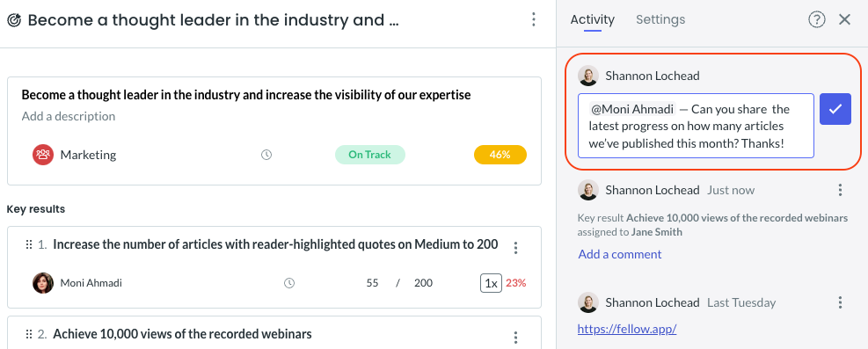Submit the comment with the blue checkmark button

coord(835,109)
